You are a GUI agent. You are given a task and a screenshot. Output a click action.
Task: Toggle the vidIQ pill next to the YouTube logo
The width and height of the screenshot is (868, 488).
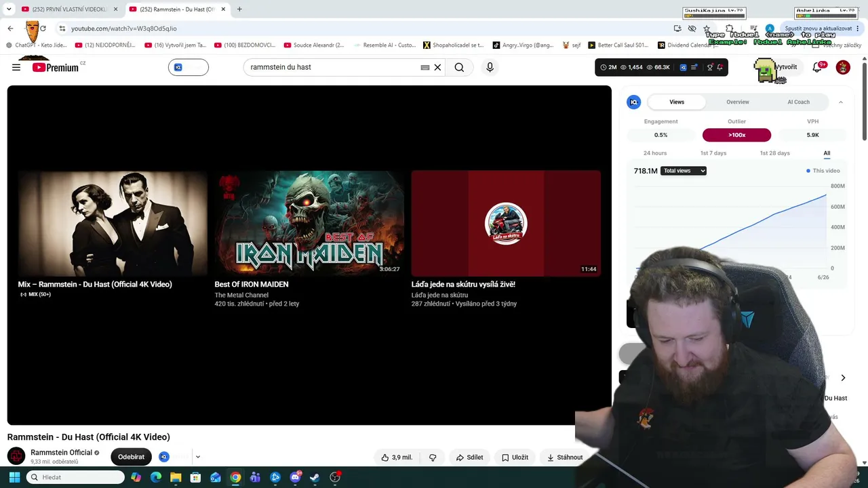[189, 67]
